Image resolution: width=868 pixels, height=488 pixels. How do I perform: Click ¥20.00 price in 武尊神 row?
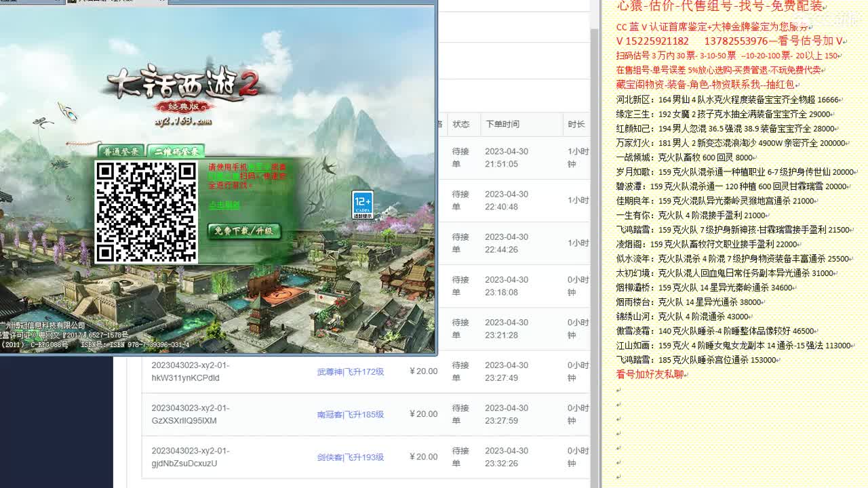tap(424, 371)
